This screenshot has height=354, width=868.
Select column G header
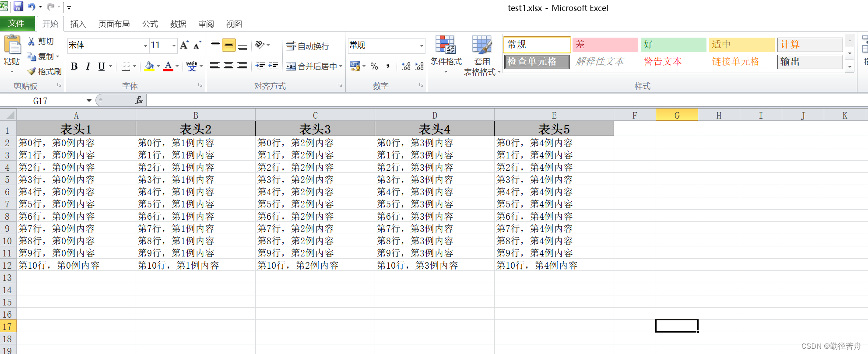677,115
